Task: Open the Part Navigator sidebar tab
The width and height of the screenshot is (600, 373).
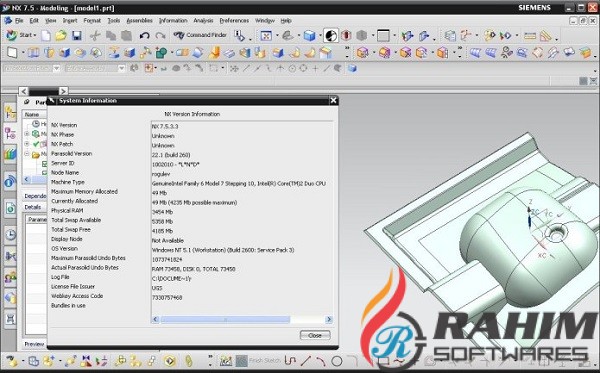Action: (x=10, y=133)
